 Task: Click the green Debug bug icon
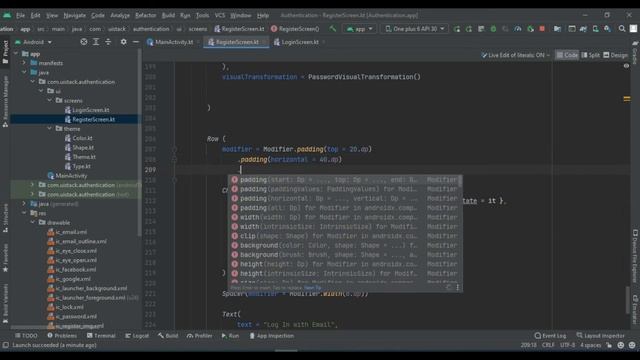pyautogui.click(x=493, y=29)
